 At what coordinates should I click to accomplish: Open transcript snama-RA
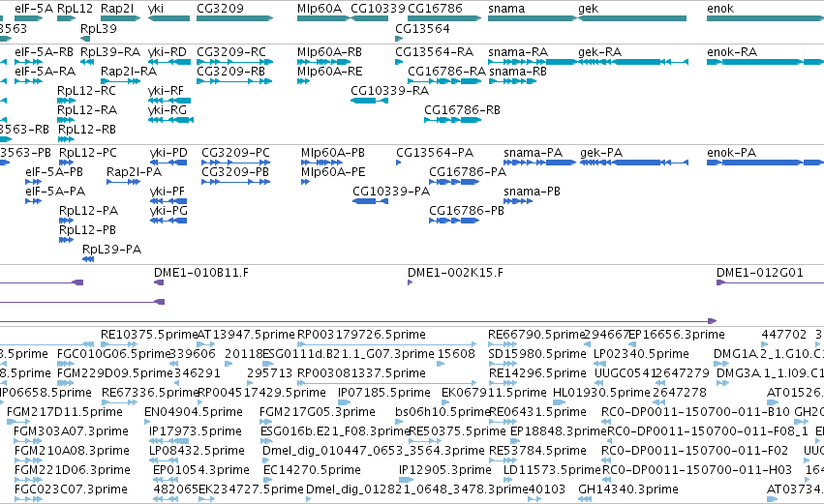click(518, 52)
